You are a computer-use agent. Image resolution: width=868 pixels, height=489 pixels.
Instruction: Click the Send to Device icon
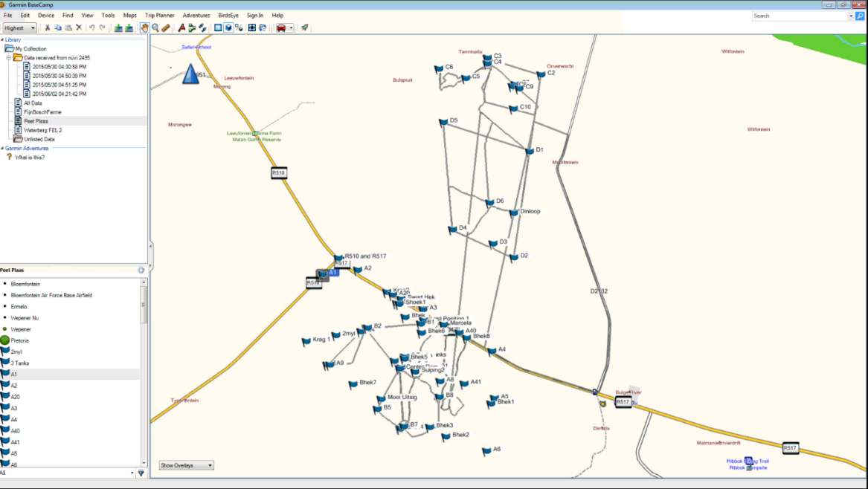(118, 27)
